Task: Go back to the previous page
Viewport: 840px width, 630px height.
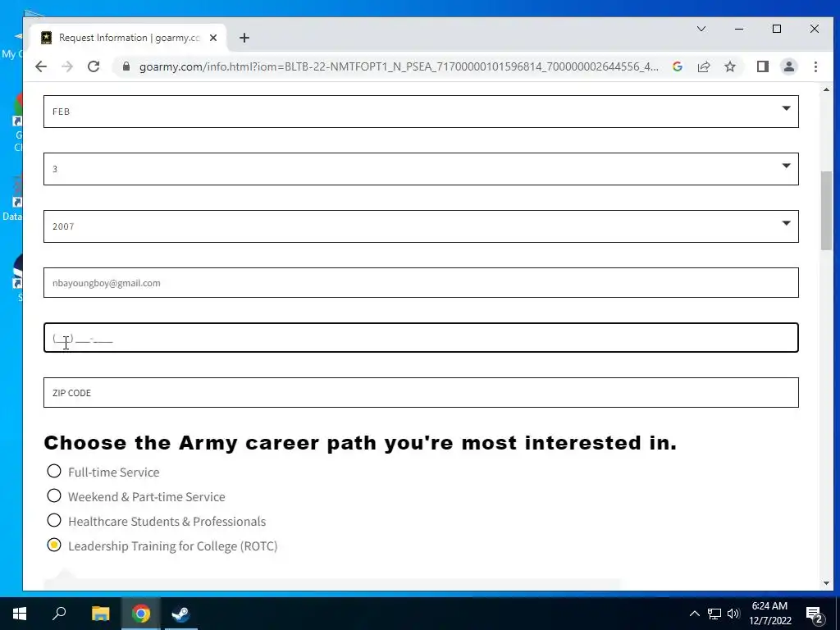Action: point(41,66)
